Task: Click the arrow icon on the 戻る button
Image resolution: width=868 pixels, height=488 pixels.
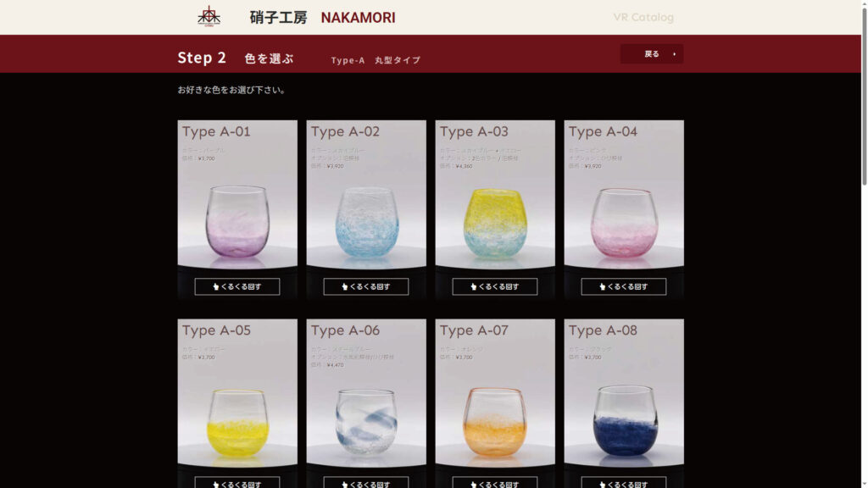Action: (x=674, y=54)
